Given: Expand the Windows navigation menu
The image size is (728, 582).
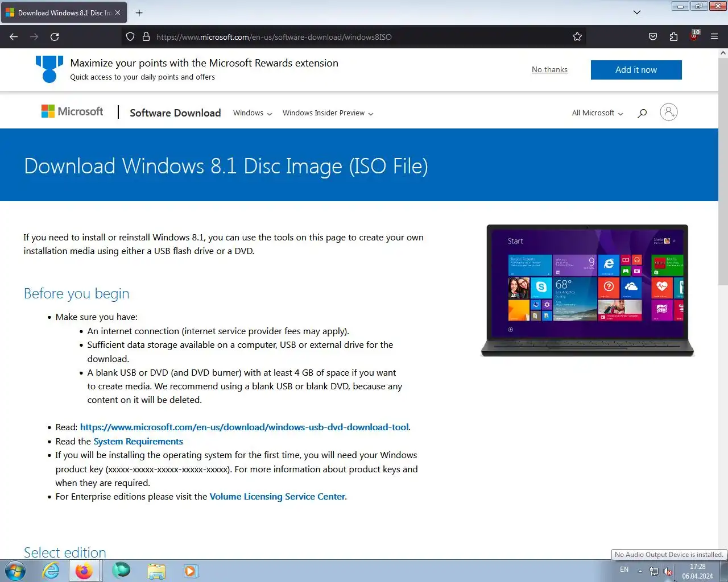Looking at the screenshot, I should pyautogui.click(x=253, y=113).
